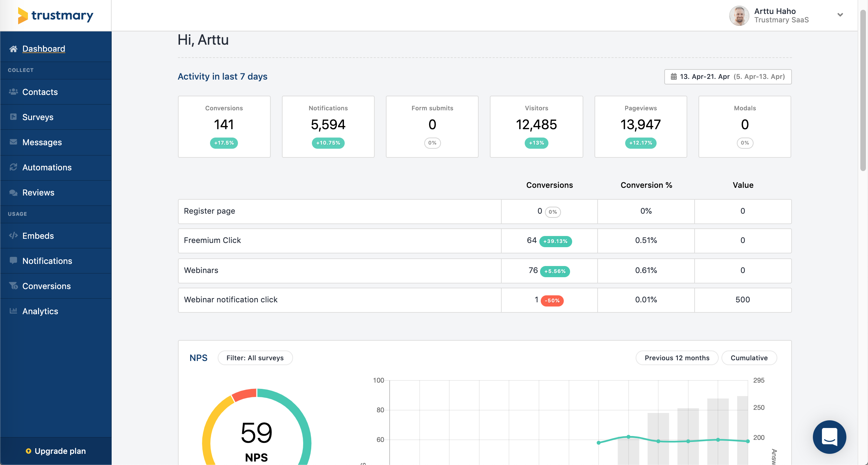868x465 pixels.
Task: Open the Freemium Click conversion row
Action: coord(212,241)
